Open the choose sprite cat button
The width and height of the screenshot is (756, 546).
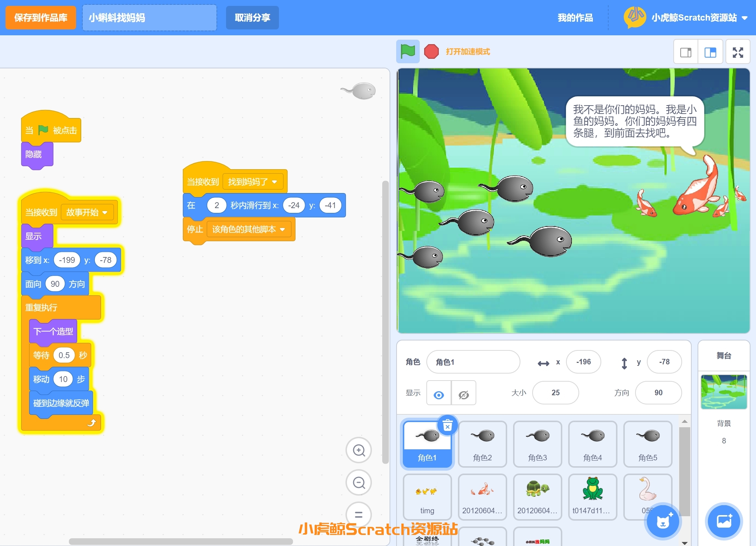pyautogui.click(x=663, y=521)
